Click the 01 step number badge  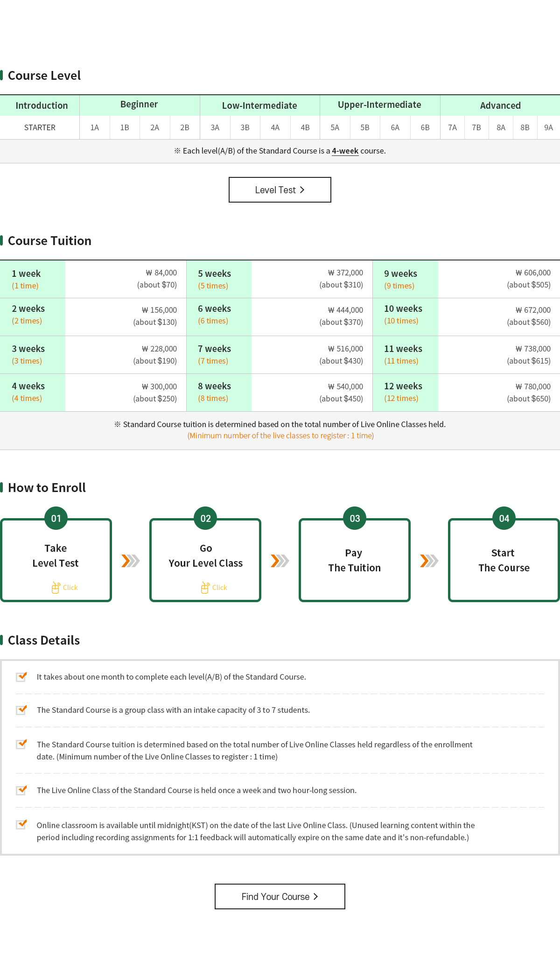click(x=56, y=518)
